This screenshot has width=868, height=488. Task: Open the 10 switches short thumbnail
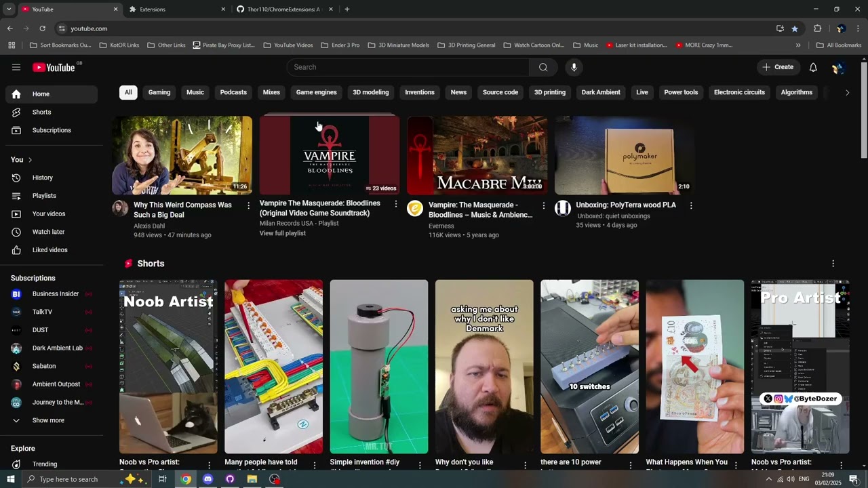coord(589,367)
